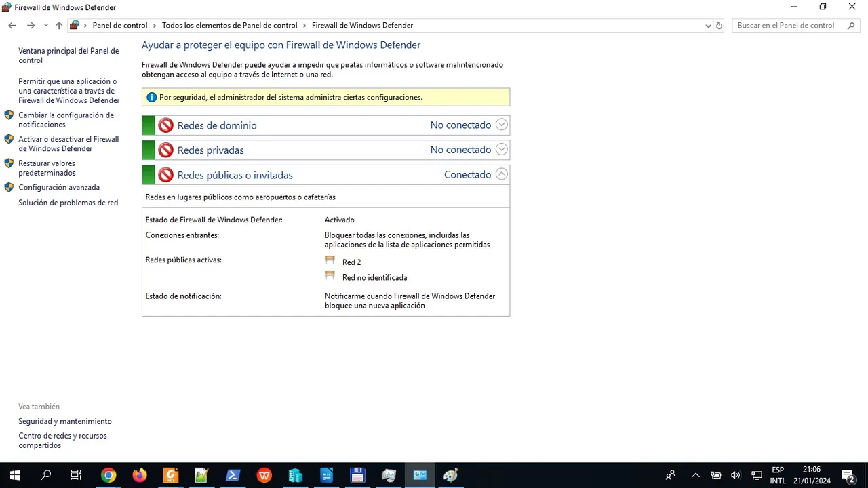Click the bench icon beside Red no identificada
The height and width of the screenshot is (488, 868).
click(x=330, y=276)
